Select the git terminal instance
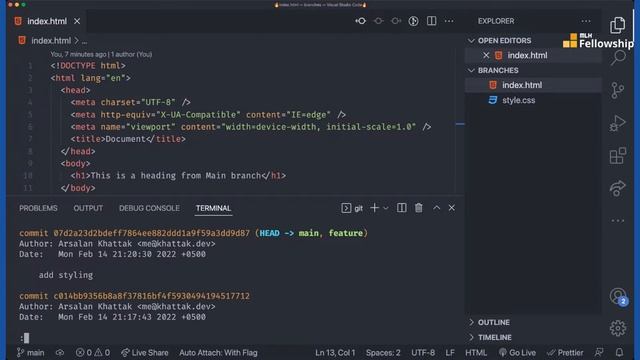The height and width of the screenshot is (360, 640). (x=352, y=208)
